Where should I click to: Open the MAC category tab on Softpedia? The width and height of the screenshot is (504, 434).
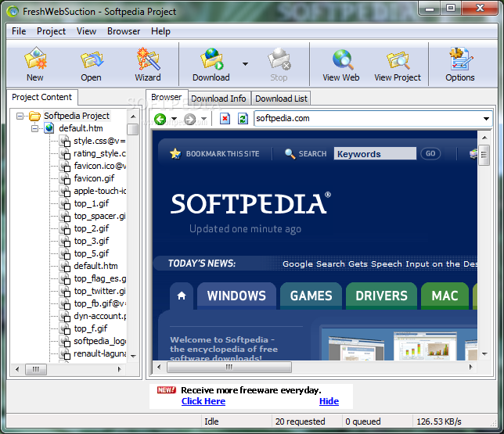(x=445, y=296)
